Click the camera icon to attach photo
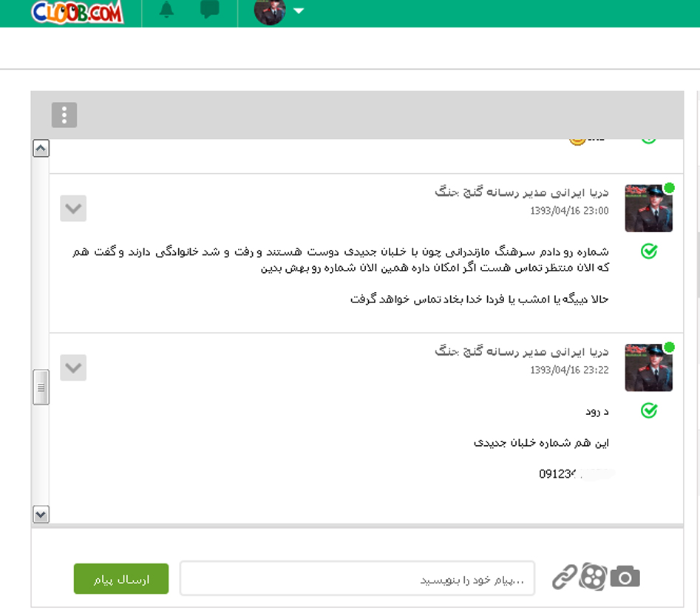Viewport: 700px width, 613px height. coord(625,576)
